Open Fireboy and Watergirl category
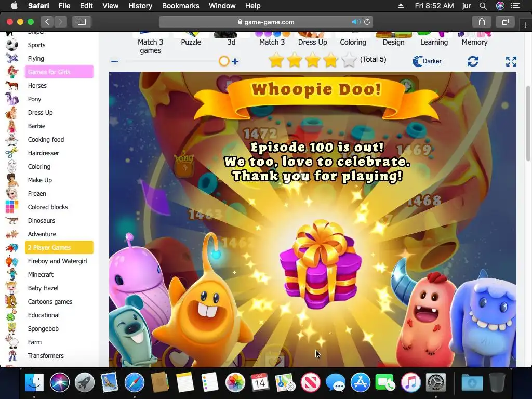The image size is (532, 399). tap(57, 261)
